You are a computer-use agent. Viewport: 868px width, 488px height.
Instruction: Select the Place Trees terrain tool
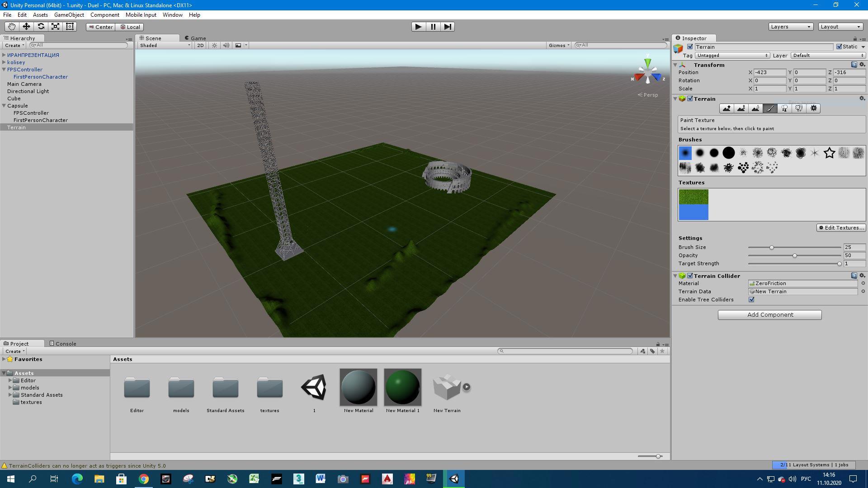(x=784, y=108)
